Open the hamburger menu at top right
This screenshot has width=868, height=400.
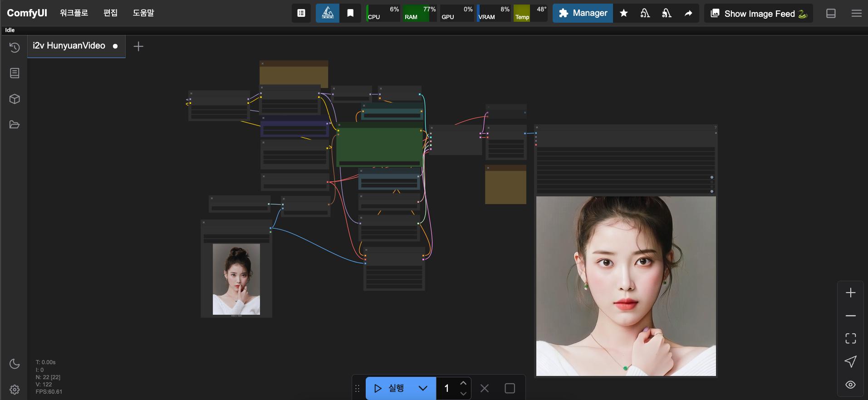(856, 13)
